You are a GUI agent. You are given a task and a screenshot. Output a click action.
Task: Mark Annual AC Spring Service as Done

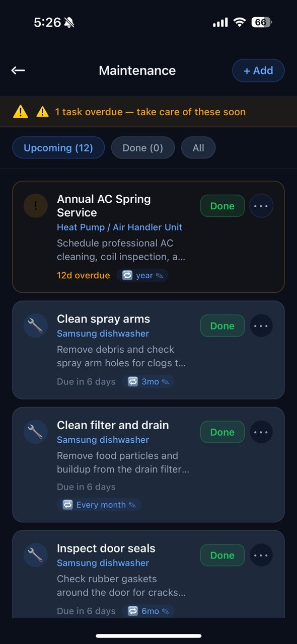pyautogui.click(x=222, y=205)
